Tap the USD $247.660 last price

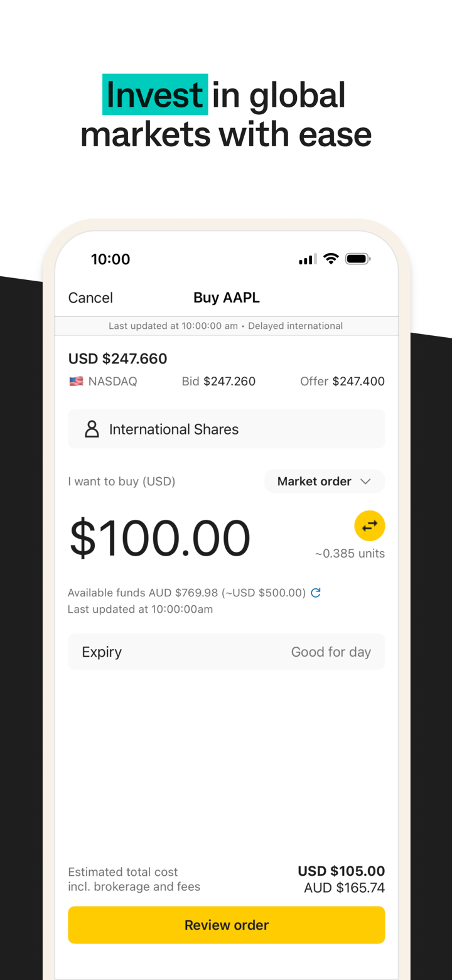coord(118,358)
